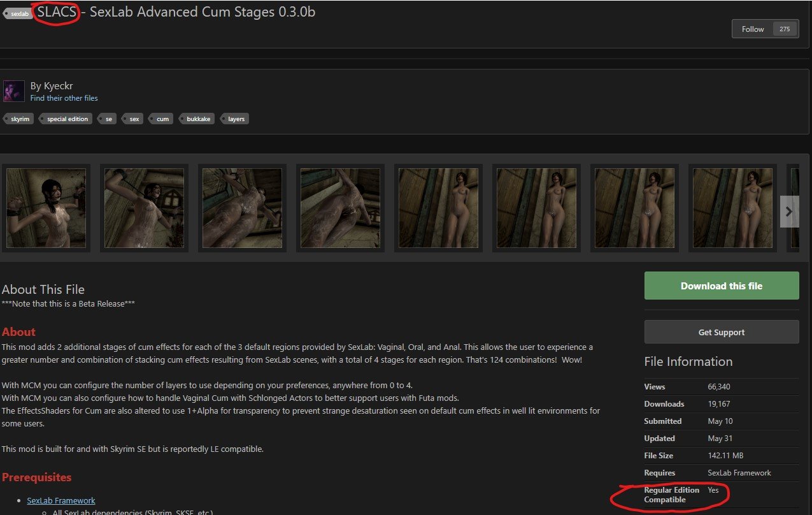Image resolution: width=812 pixels, height=515 pixels.
Task: Open the fifth screenshot thumbnail
Action: pyautogui.click(x=438, y=208)
